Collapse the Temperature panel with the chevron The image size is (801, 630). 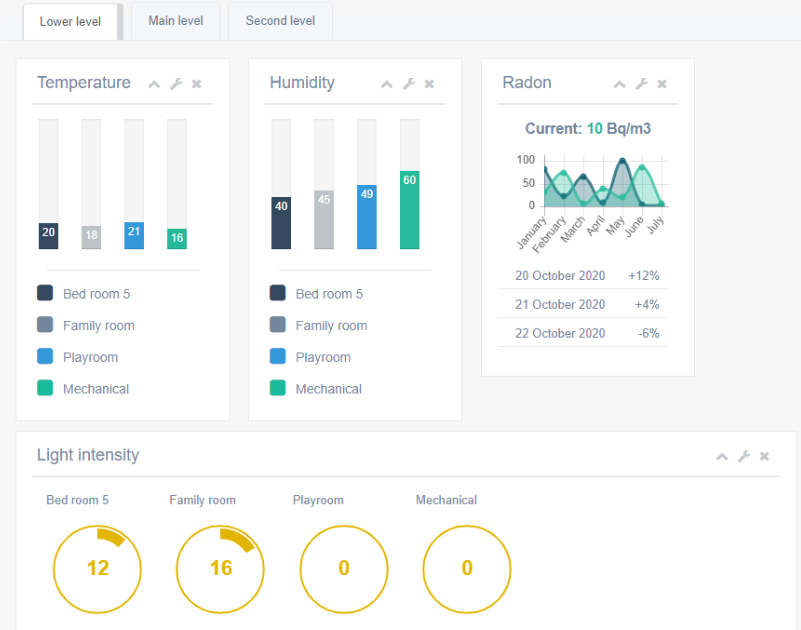pos(154,84)
